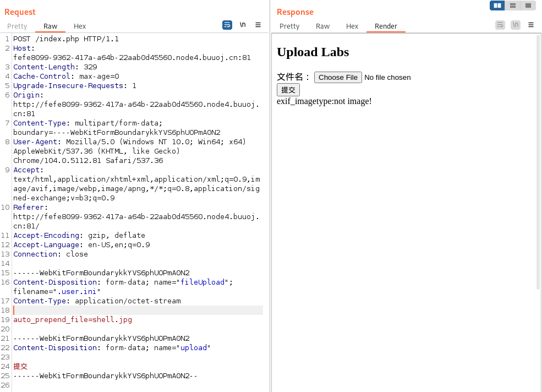Click the 'Connection: close' header
Screen dimensions: 542x392
[x=51, y=254]
